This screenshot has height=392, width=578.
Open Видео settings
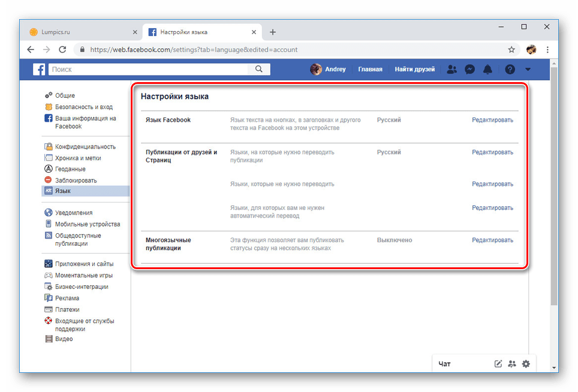[64, 339]
